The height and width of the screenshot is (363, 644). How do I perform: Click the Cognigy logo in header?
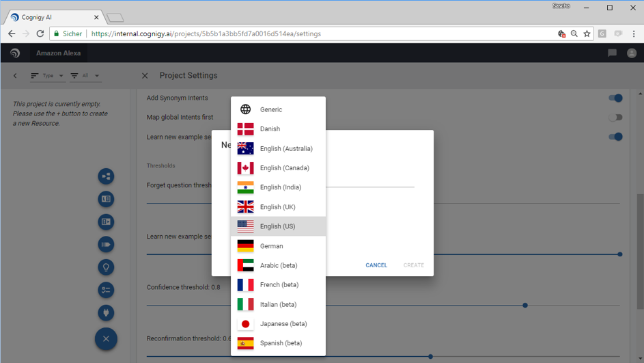(x=15, y=53)
